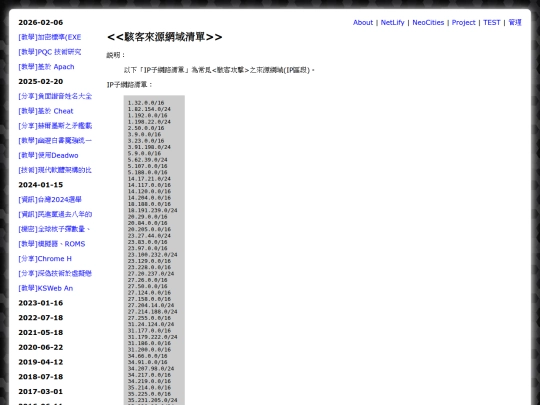The image size is (540, 405).
Task: Open the [分享]Chrome H article link
Action: 45,259
